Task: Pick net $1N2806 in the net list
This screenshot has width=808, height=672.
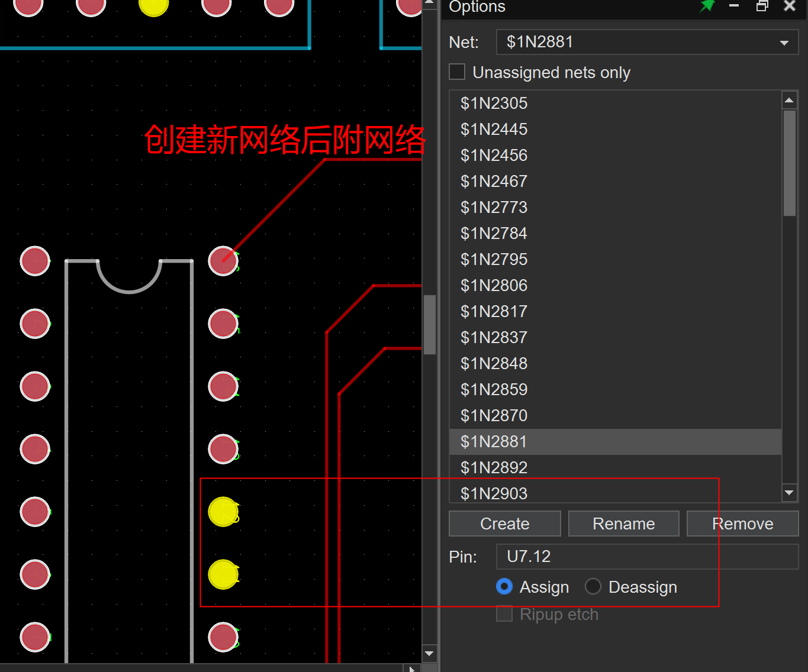Action: pyautogui.click(x=494, y=285)
